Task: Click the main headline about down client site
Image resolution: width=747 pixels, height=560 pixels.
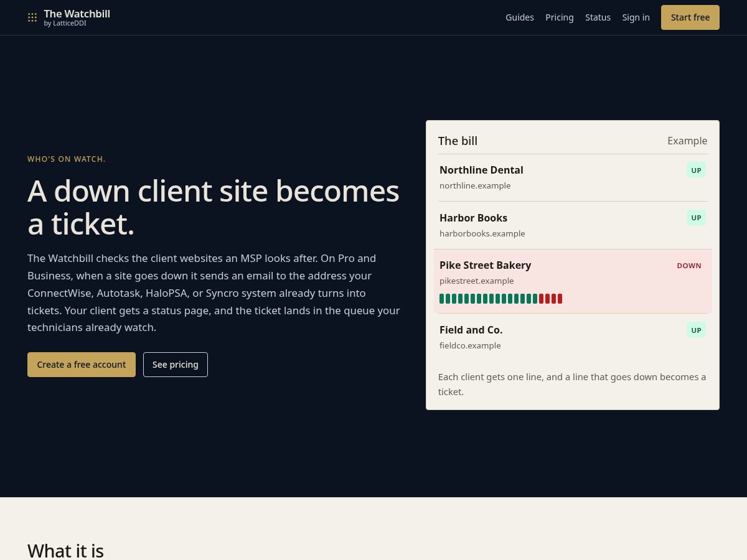Action: 214,207
